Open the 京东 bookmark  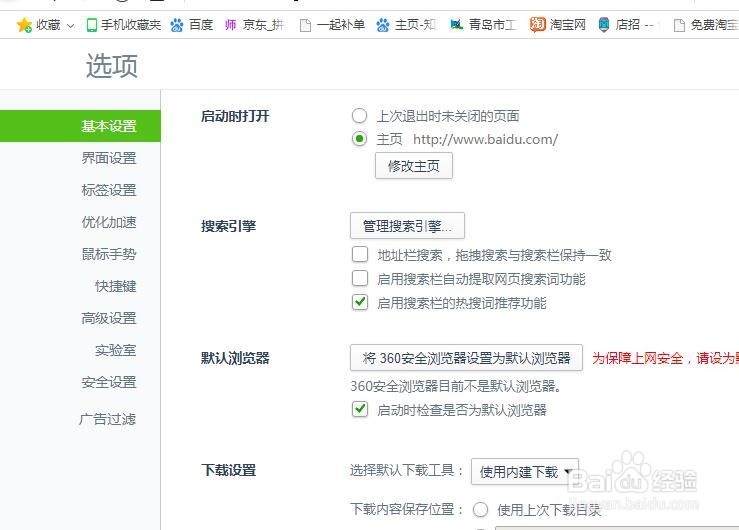click(254, 25)
